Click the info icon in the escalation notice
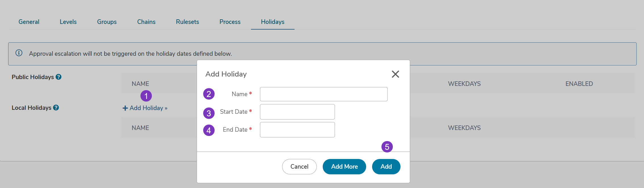The image size is (644, 188). pyautogui.click(x=19, y=53)
